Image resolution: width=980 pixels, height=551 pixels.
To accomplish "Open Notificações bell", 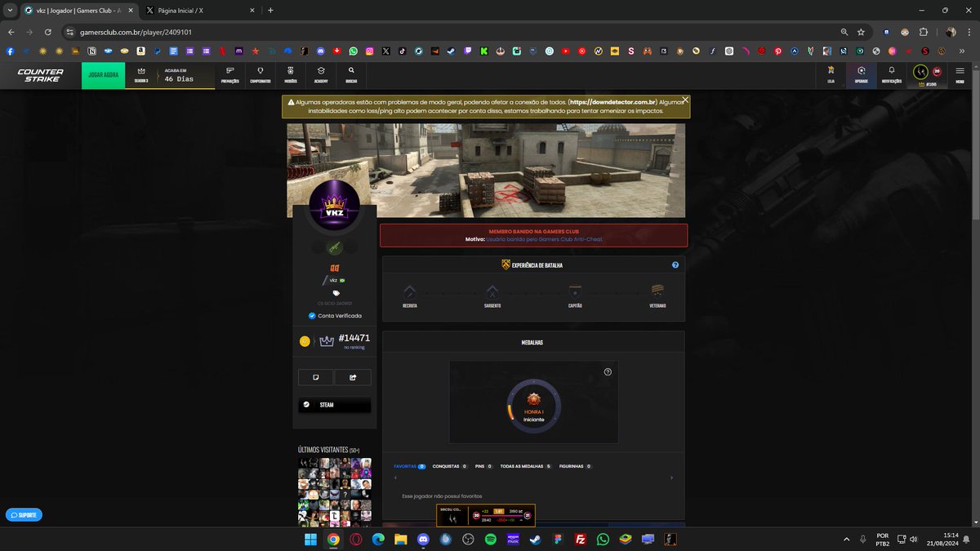I will pos(892,75).
